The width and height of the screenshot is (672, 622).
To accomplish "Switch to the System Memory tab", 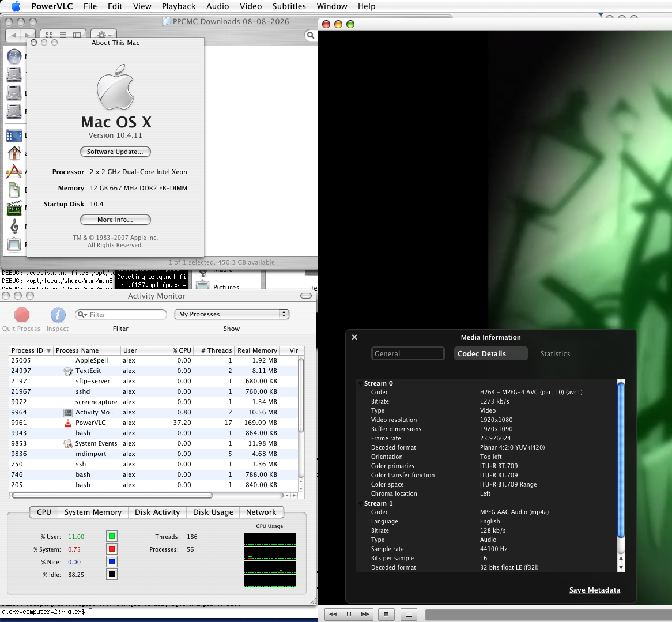I will (93, 512).
